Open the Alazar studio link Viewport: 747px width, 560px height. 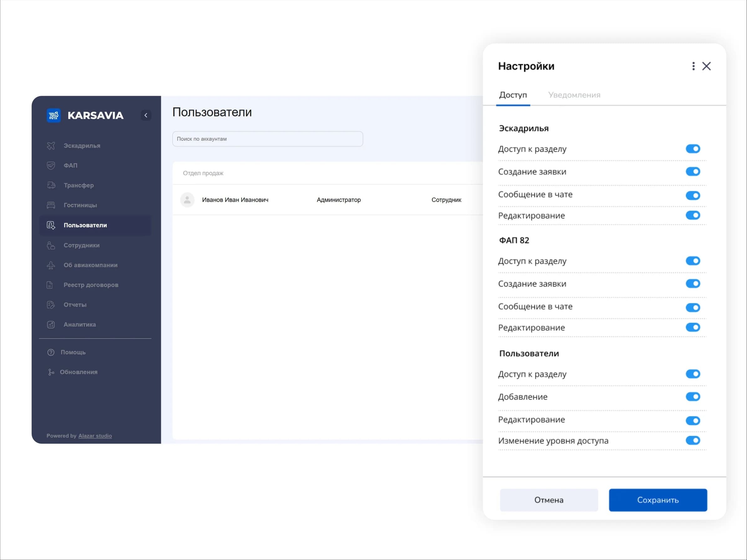pos(95,436)
